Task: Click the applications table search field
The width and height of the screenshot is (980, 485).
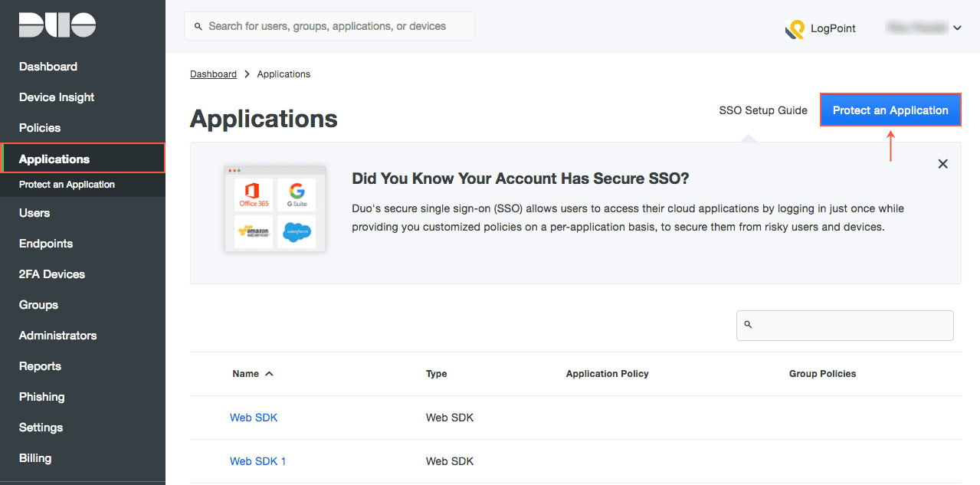Action: click(844, 325)
